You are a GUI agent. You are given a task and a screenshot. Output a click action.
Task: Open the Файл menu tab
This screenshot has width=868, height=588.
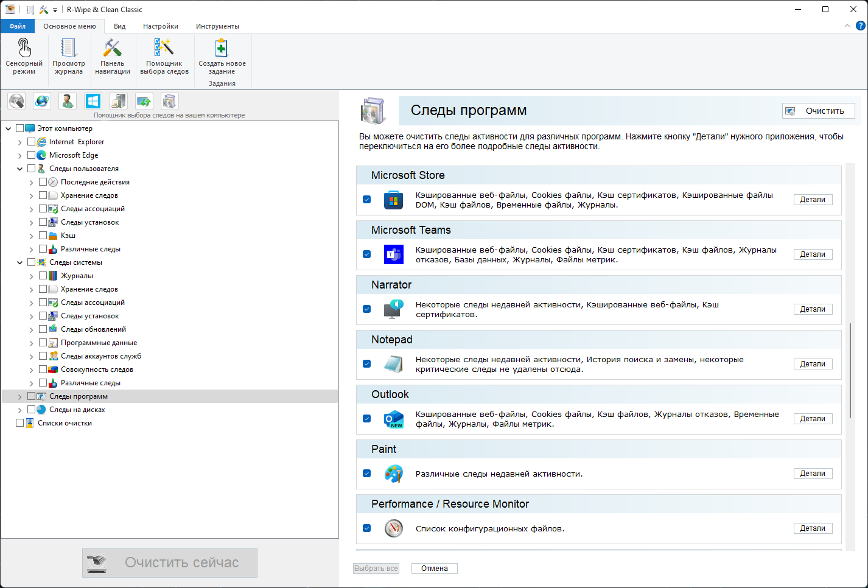tap(18, 26)
